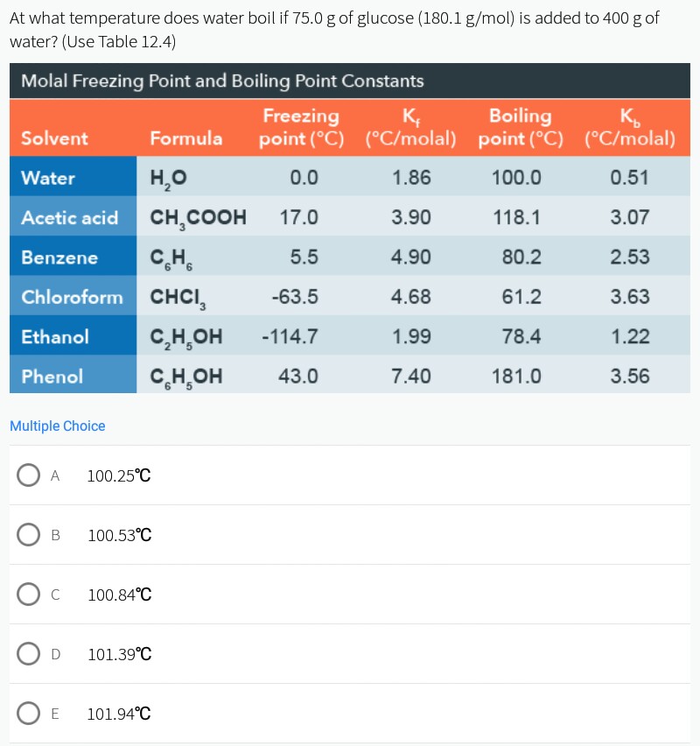Click the Multiple Choice link
Viewport: 700px width, 746px height.
click(57, 426)
